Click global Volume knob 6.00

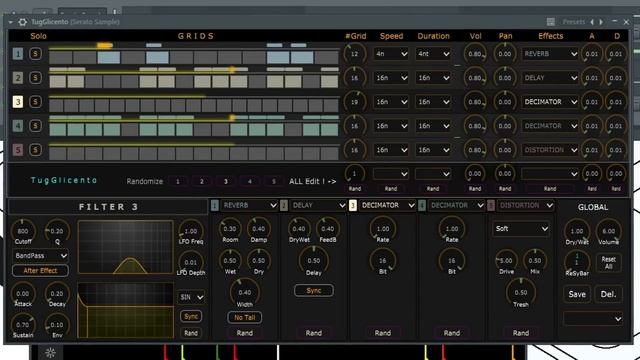608,231
